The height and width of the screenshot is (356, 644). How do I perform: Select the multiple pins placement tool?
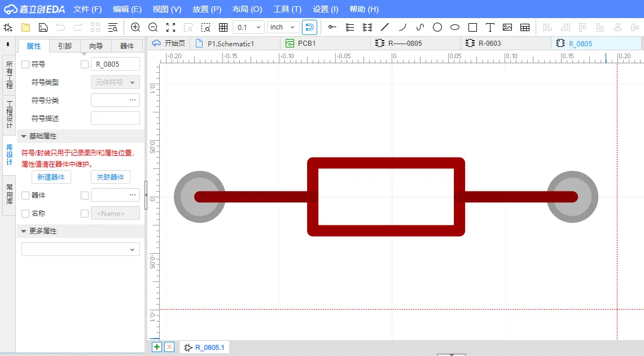pos(349,28)
